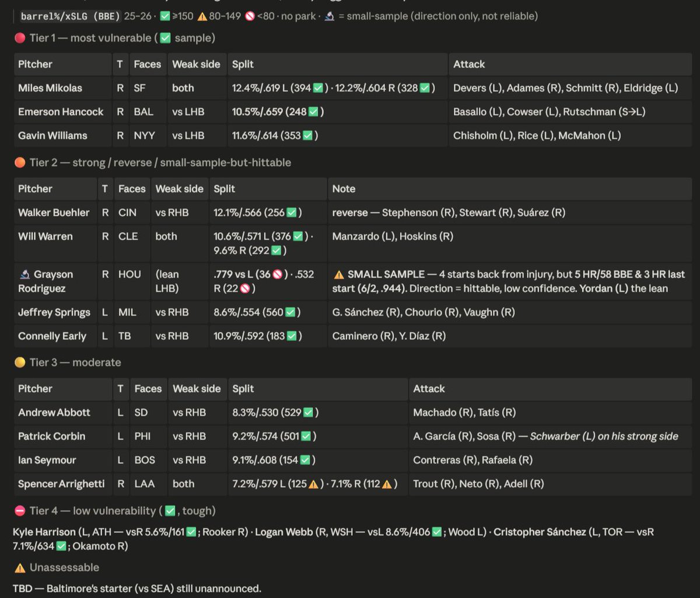This screenshot has height=598, width=700.
Task: Select the Gavin Williams pitcher cell
Action: pos(63,136)
